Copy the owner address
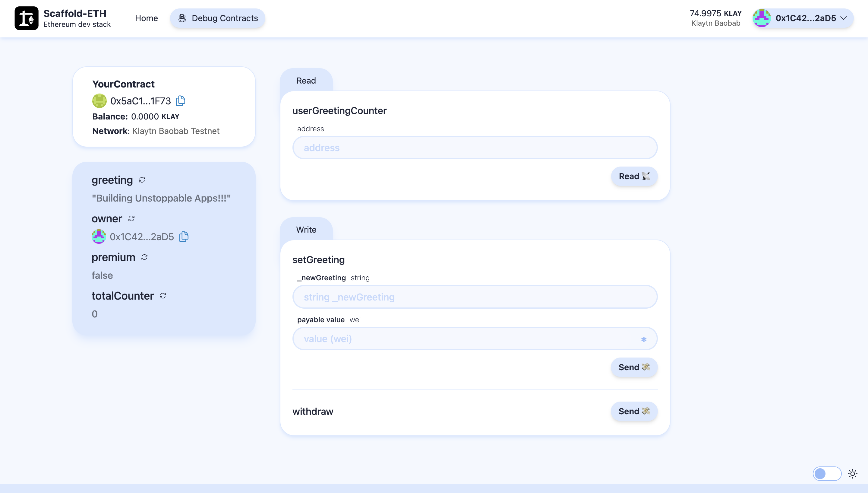 184,236
